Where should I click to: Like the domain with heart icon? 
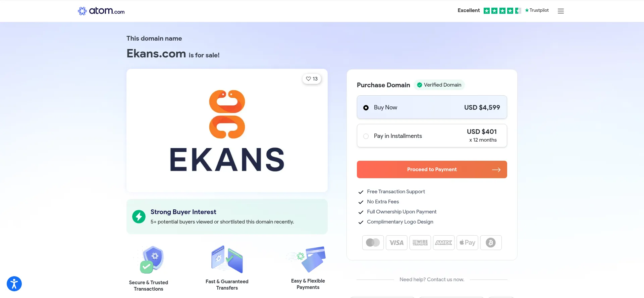pyautogui.click(x=312, y=79)
